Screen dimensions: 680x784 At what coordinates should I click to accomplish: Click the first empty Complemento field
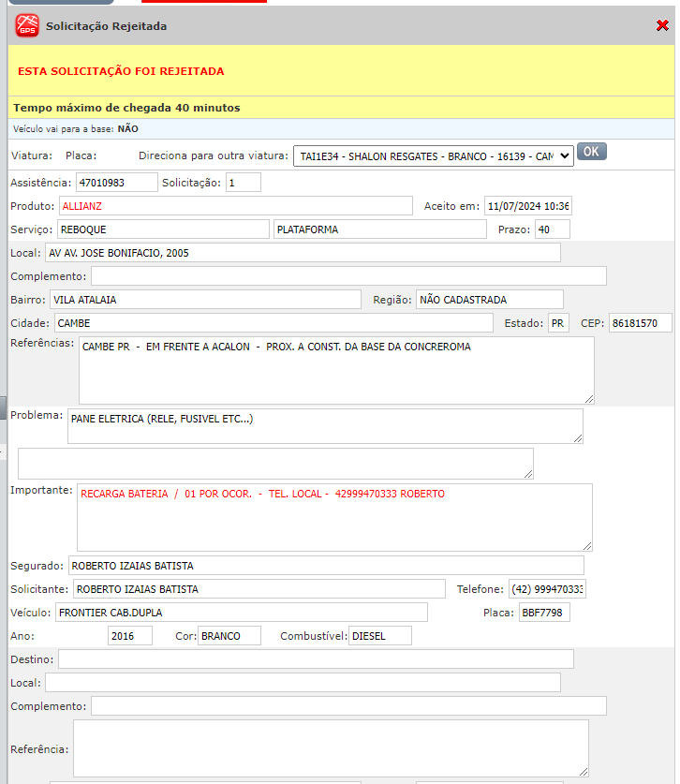click(348, 276)
